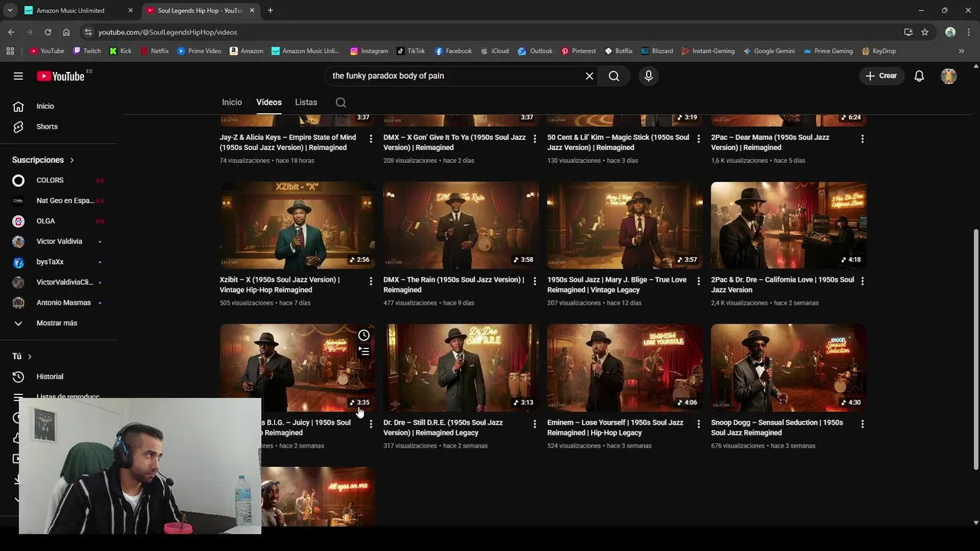The image size is (980, 551).
Task: Add Juicy video to queue icon
Action: pyautogui.click(x=364, y=352)
